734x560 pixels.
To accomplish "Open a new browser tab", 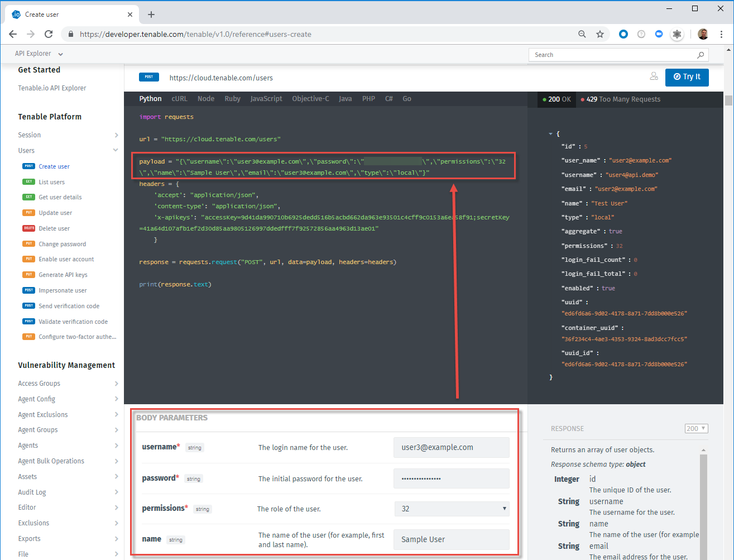I will click(151, 15).
